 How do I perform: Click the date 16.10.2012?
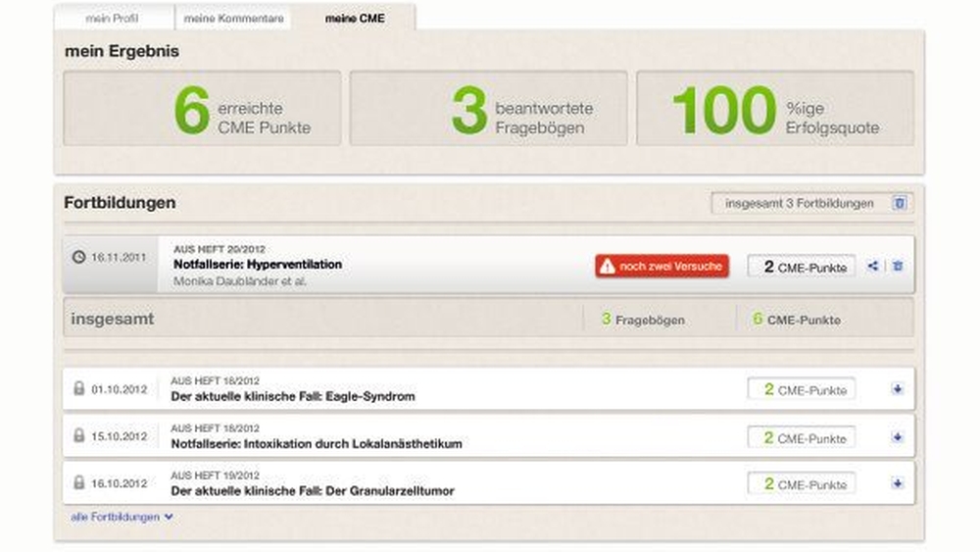(x=120, y=483)
